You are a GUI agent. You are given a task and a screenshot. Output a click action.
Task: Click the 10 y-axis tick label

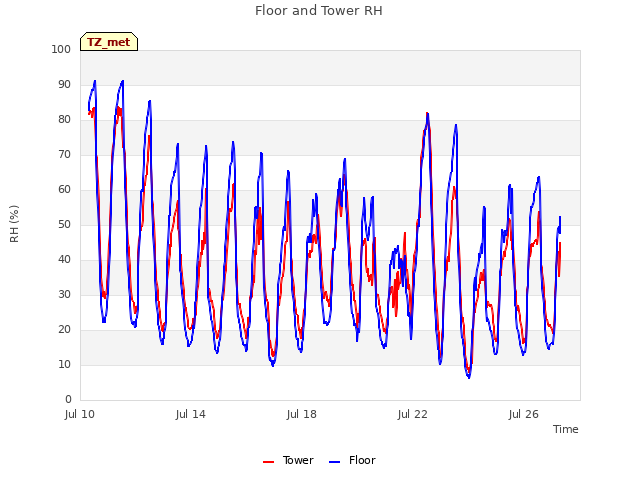(64, 364)
